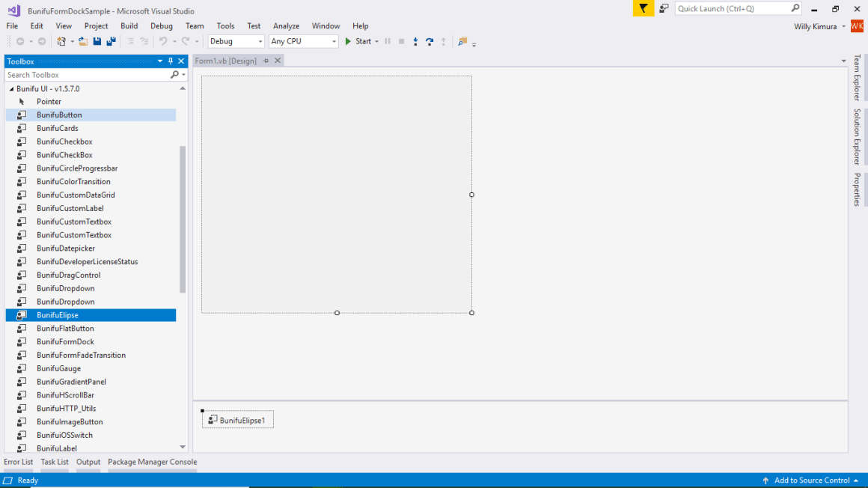Viewport: 868px width, 488px height.
Task: Switch to the Error List tab
Action: click(x=18, y=462)
